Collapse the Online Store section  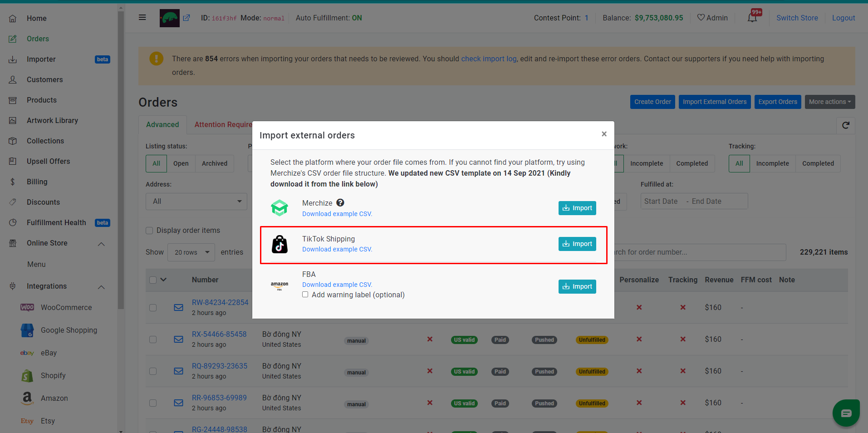tap(102, 244)
